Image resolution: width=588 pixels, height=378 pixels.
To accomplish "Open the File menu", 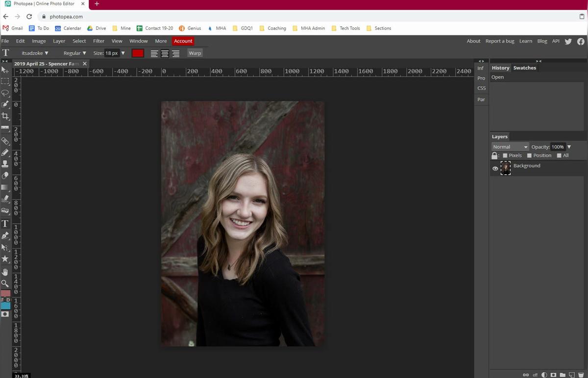I will pos(5,41).
